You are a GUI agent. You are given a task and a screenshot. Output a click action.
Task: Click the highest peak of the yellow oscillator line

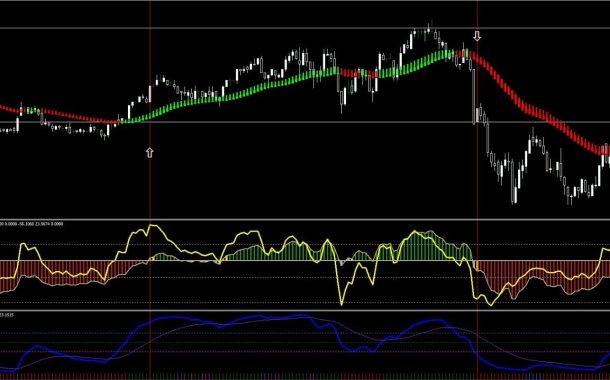(152, 225)
